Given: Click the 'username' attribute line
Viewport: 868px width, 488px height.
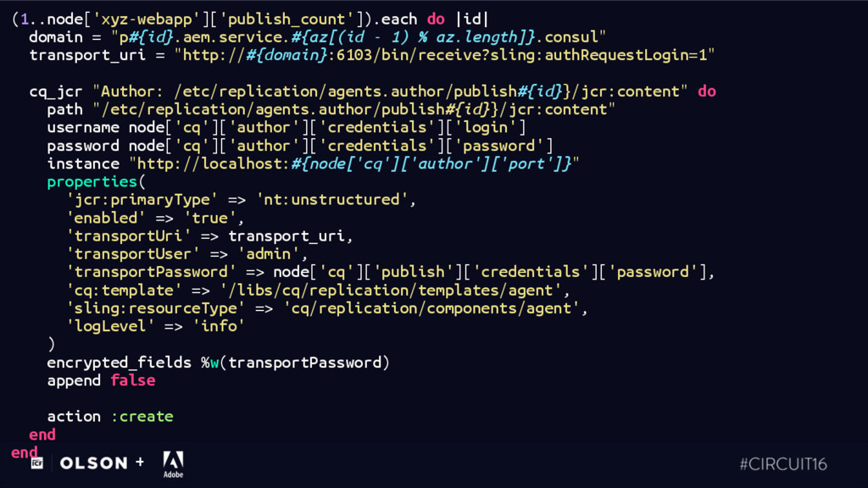Looking at the screenshot, I should (x=287, y=127).
